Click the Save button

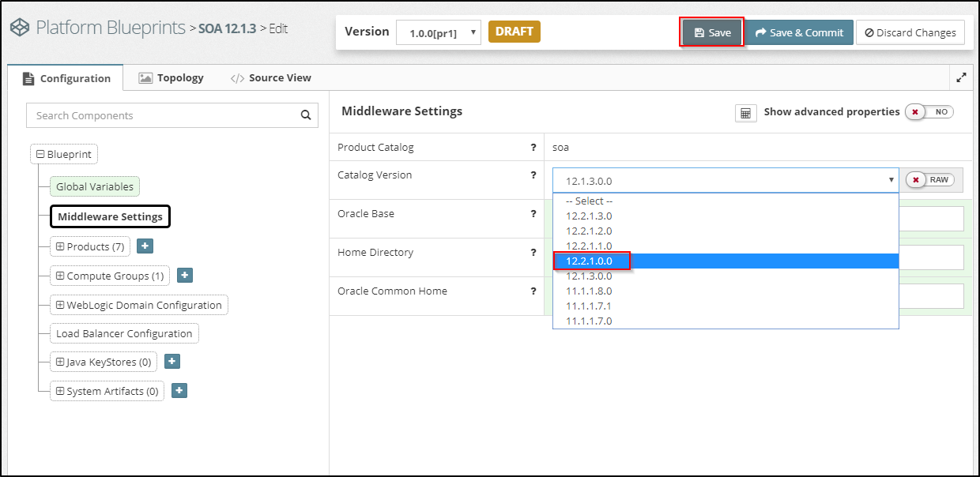coord(712,32)
